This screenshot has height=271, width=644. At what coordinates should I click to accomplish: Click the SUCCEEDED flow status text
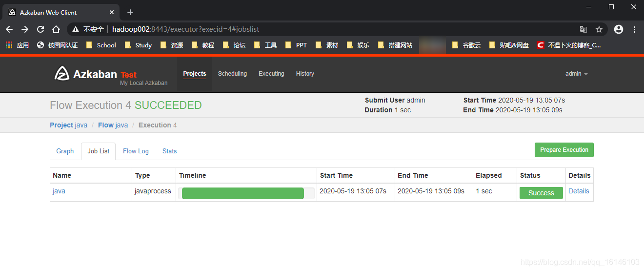click(x=168, y=105)
